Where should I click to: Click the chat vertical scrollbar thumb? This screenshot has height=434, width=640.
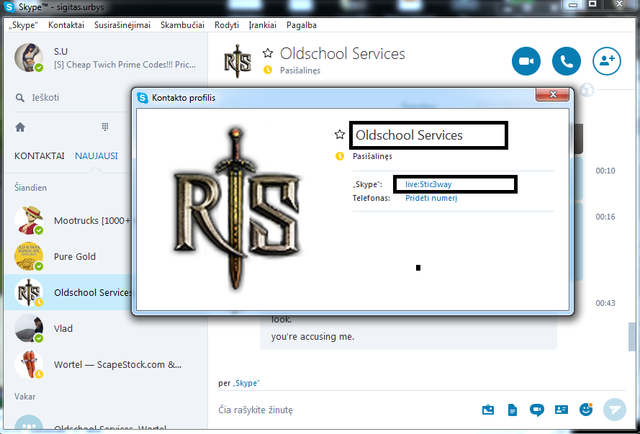[632, 336]
